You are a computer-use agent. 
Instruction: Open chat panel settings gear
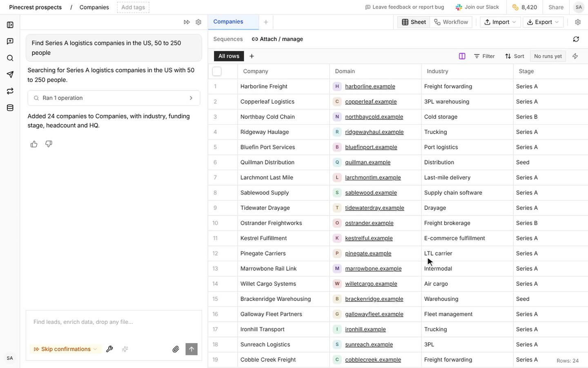tap(198, 22)
